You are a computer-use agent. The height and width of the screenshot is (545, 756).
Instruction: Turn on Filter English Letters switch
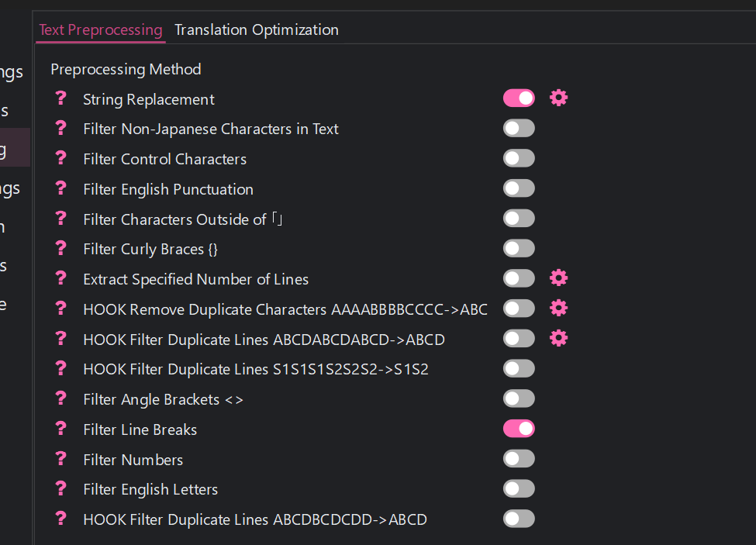pyautogui.click(x=519, y=488)
